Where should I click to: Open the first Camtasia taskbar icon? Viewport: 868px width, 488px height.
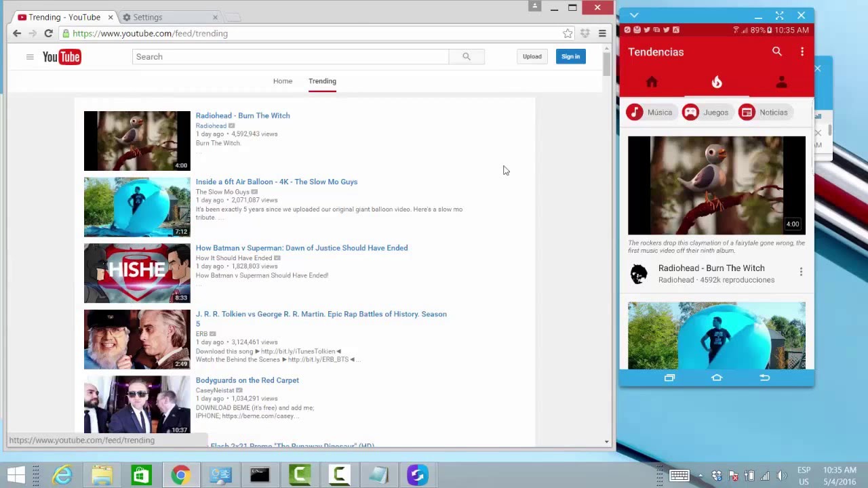[x=299, y=475]
